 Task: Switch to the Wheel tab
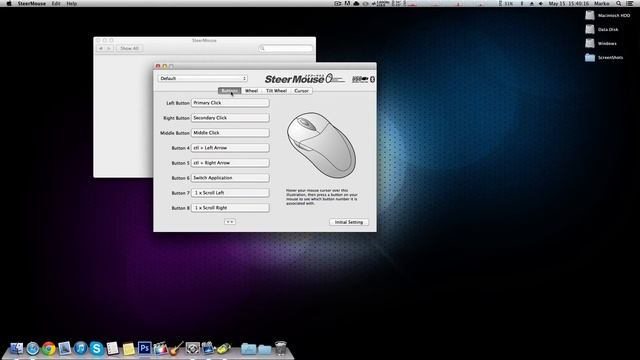(251, 91)
